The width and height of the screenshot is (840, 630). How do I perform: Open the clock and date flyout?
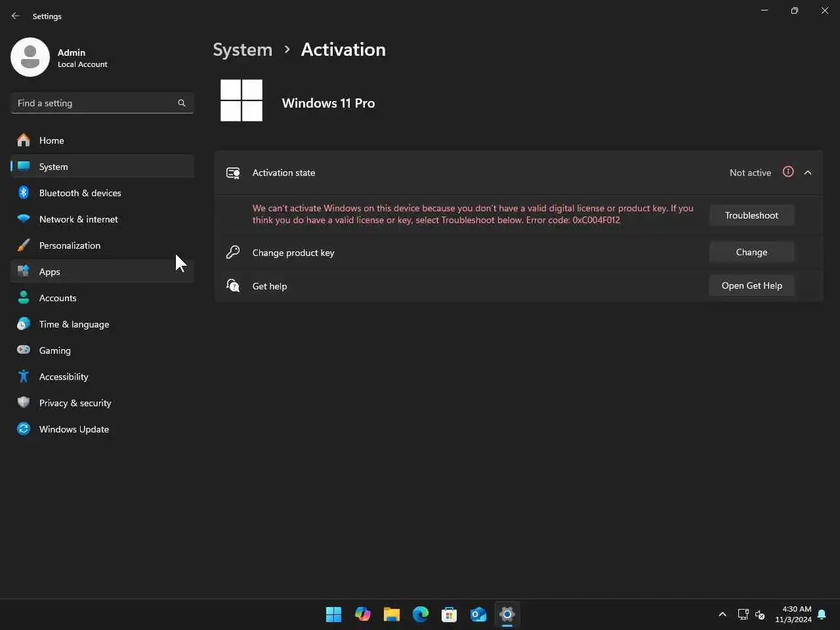(x=793, y=614)
